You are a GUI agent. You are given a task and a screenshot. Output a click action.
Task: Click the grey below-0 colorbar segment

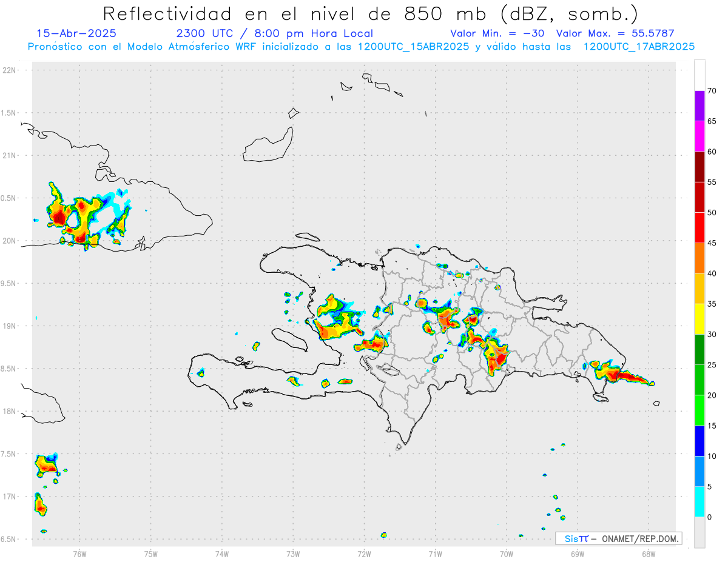[699, 532]
